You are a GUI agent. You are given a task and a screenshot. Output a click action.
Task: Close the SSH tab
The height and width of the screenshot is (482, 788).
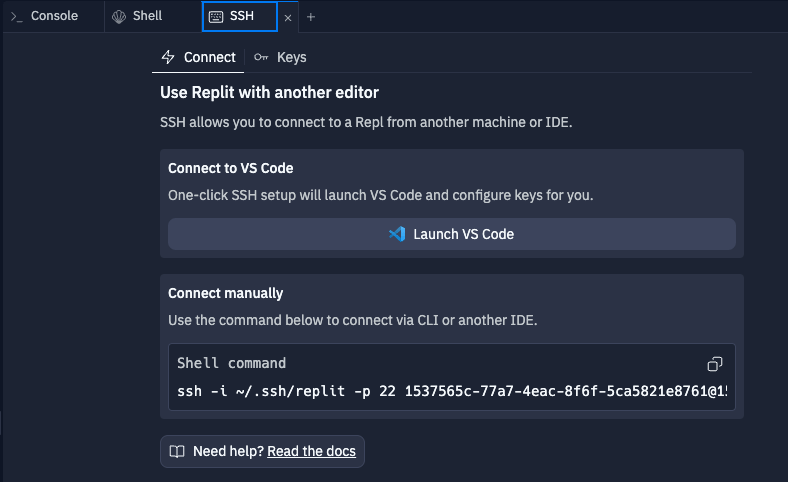[x=288, y=18]
